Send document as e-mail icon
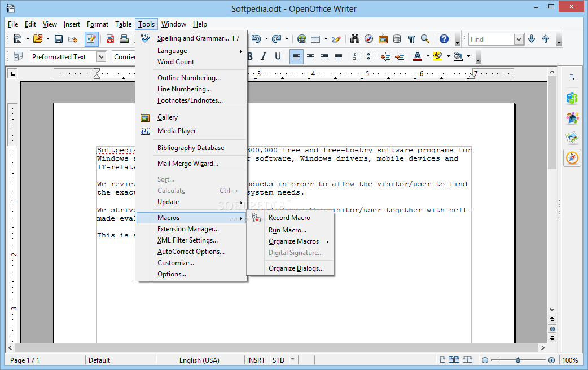 point(73,39)
